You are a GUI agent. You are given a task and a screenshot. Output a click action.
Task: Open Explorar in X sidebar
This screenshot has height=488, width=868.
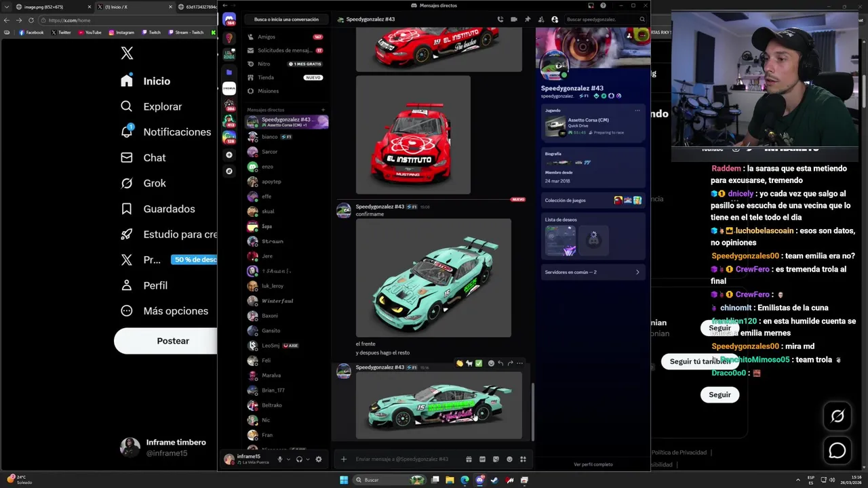tap(151, 106)
